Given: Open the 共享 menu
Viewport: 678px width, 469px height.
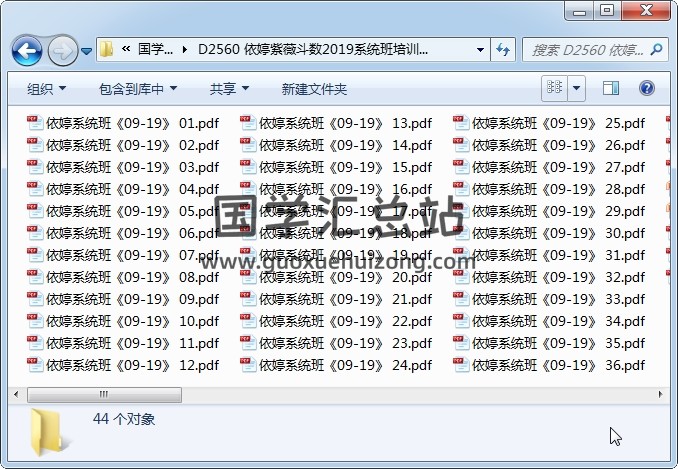Looking at the screenshot, I should click(229, 89).
